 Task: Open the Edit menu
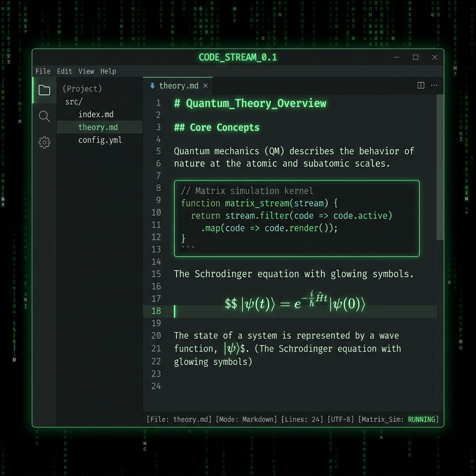click(x=64, y=71)
